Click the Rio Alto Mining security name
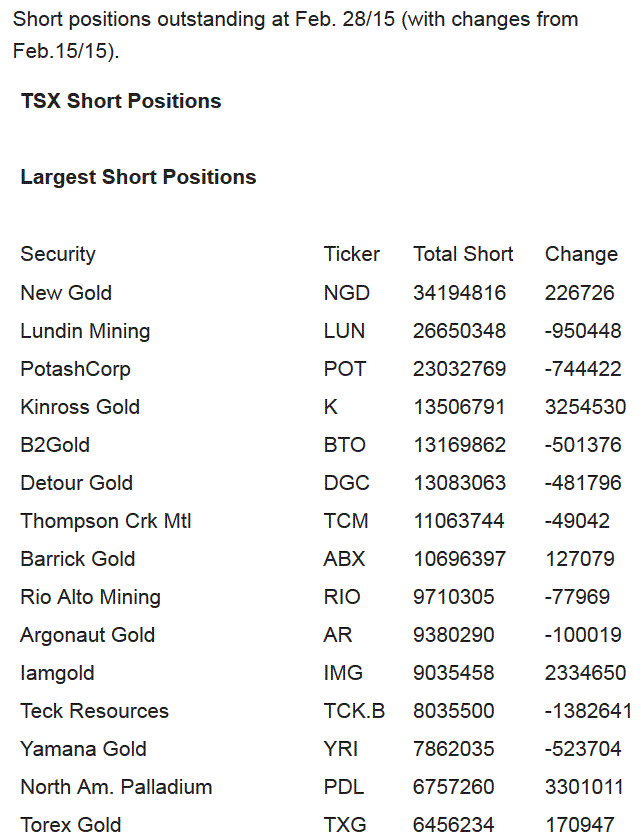The image size is (641, 840). click(x=91, y=597)
